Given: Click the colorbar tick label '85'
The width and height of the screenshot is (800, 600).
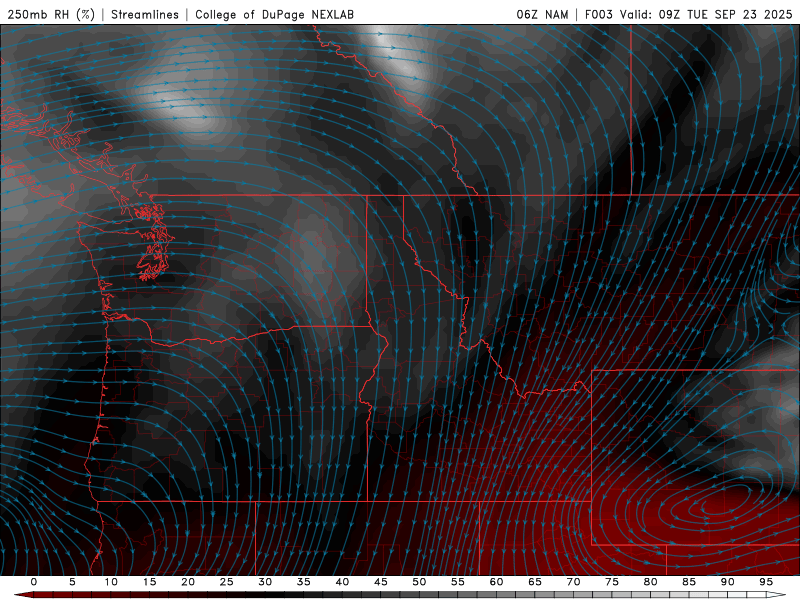Looking at the screenshot, I should click(689, 582).
